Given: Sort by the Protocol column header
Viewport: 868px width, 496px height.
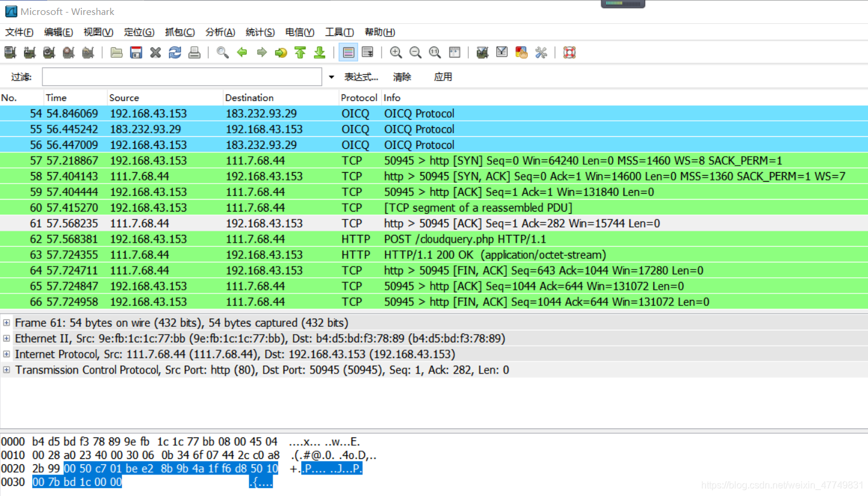Looking at the screenshot, I should click(x=360, y=97).
